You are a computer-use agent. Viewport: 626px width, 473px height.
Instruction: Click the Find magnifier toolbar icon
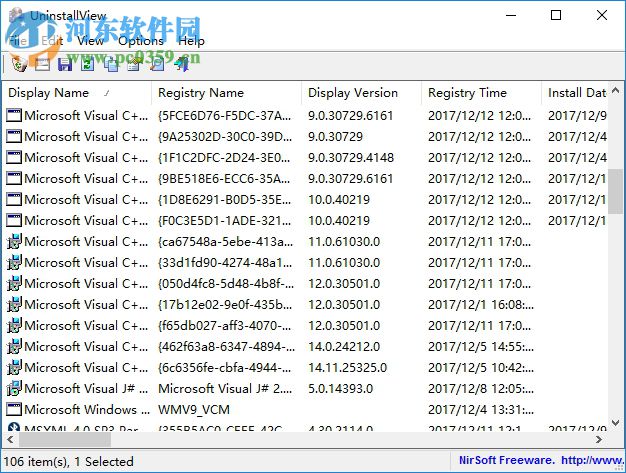tap(157, 64)
